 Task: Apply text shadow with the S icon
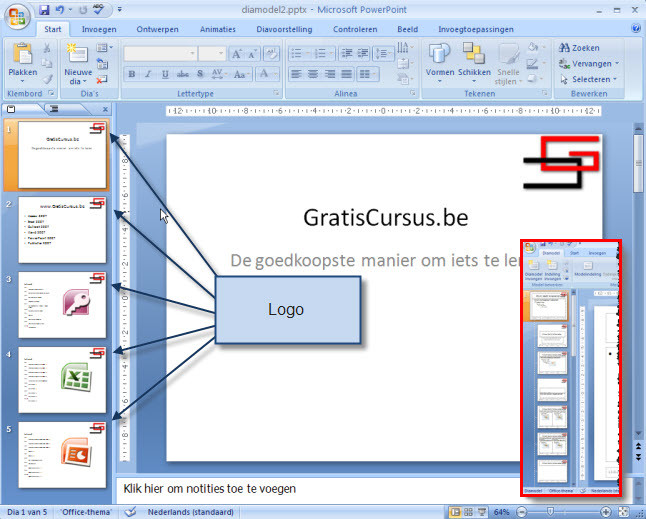click(200, 75)
